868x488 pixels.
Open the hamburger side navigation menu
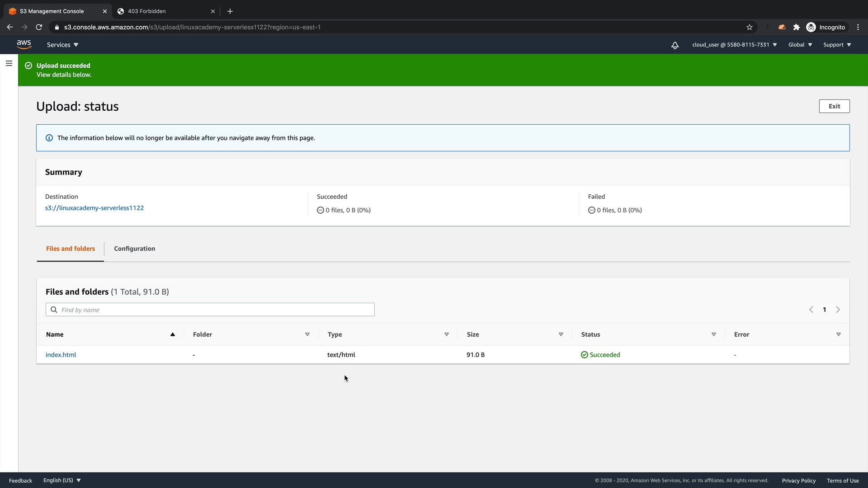click(9, 63)
